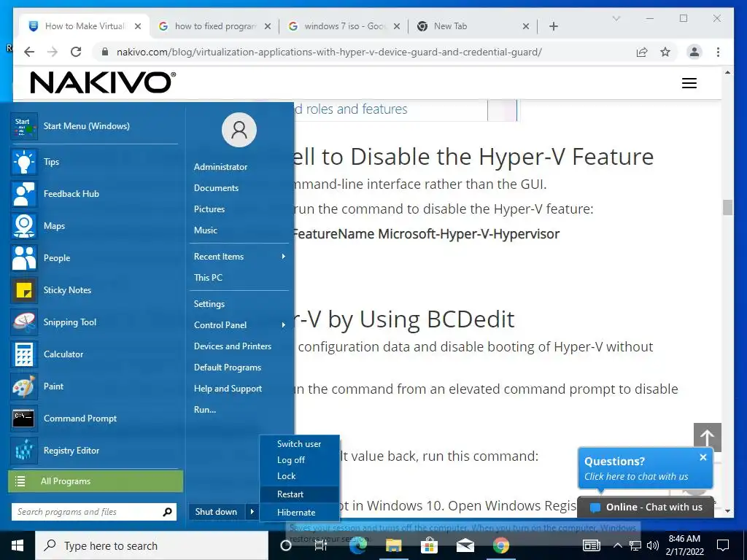
Task: Switch to 'windows 7 iso' Google tab
Action: point(344,26)
